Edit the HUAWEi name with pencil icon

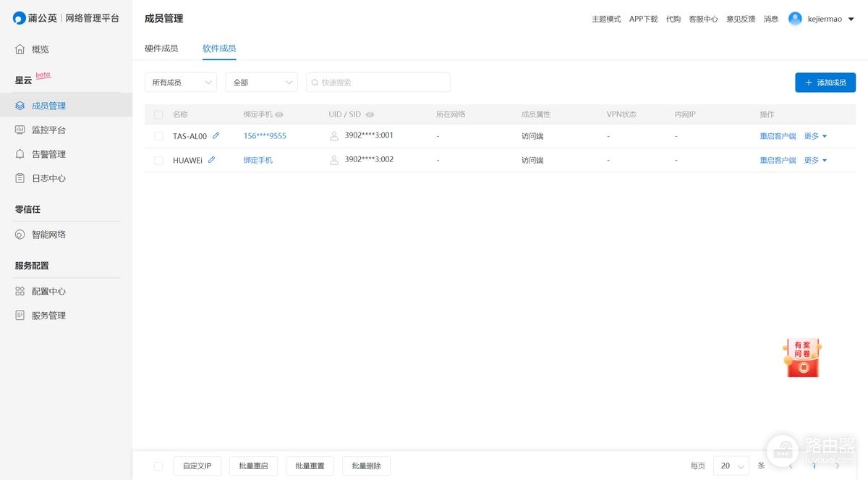(x=211, y=160)
